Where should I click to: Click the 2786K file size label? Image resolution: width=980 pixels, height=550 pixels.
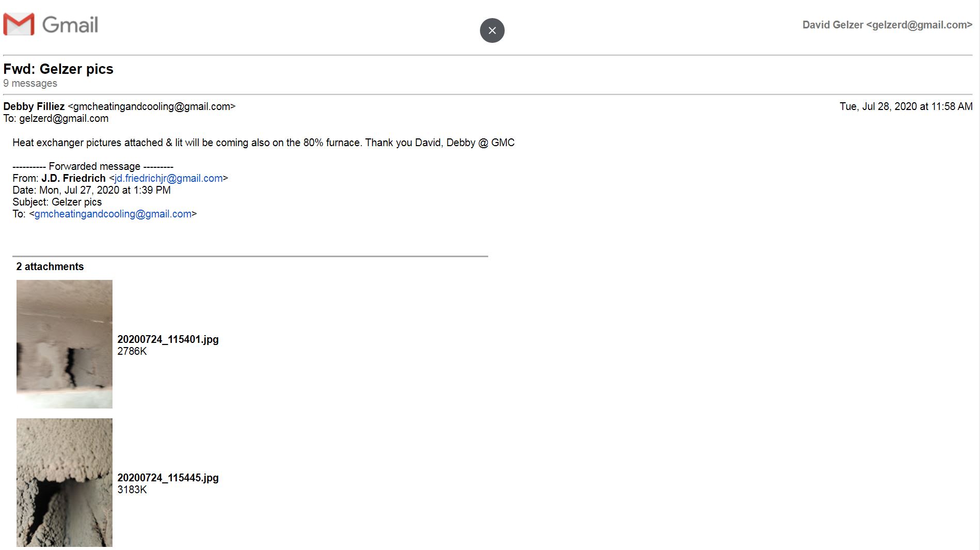(132, 351)
